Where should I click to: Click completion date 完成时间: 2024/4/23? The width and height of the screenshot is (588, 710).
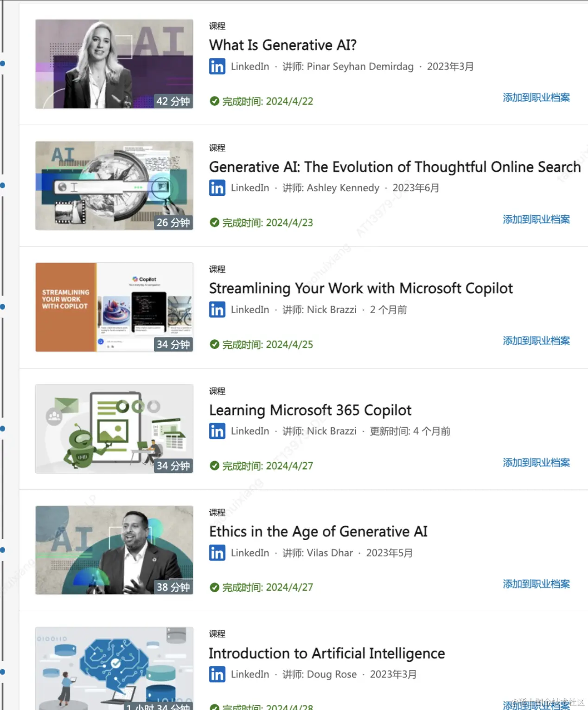[268, 223]
